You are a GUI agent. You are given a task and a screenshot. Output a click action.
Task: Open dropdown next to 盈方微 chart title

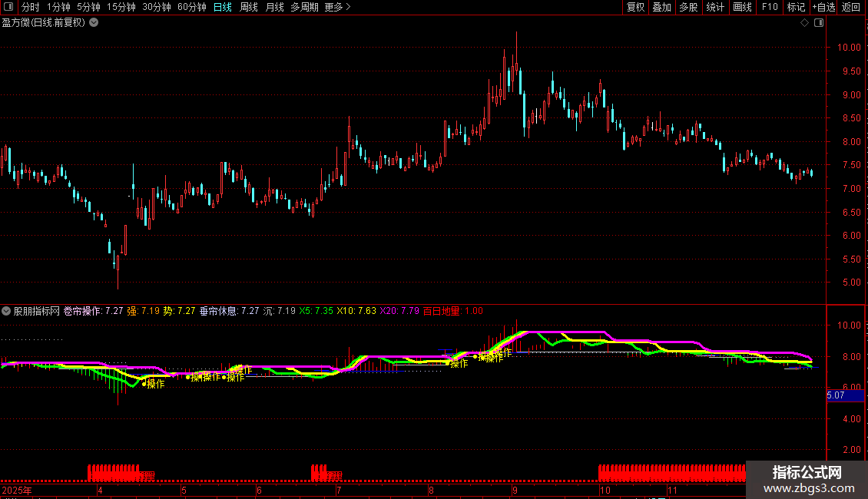94,23
